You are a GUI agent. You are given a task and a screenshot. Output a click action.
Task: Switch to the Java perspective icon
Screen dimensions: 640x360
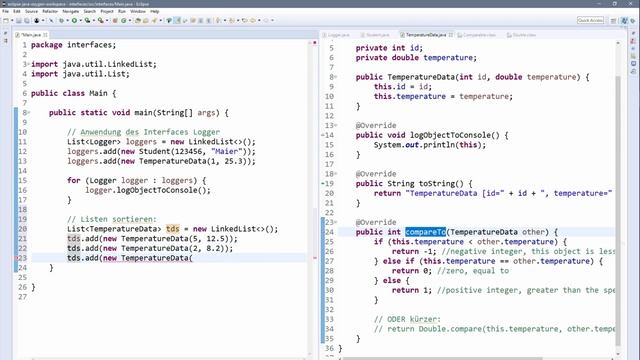(624, 20)
